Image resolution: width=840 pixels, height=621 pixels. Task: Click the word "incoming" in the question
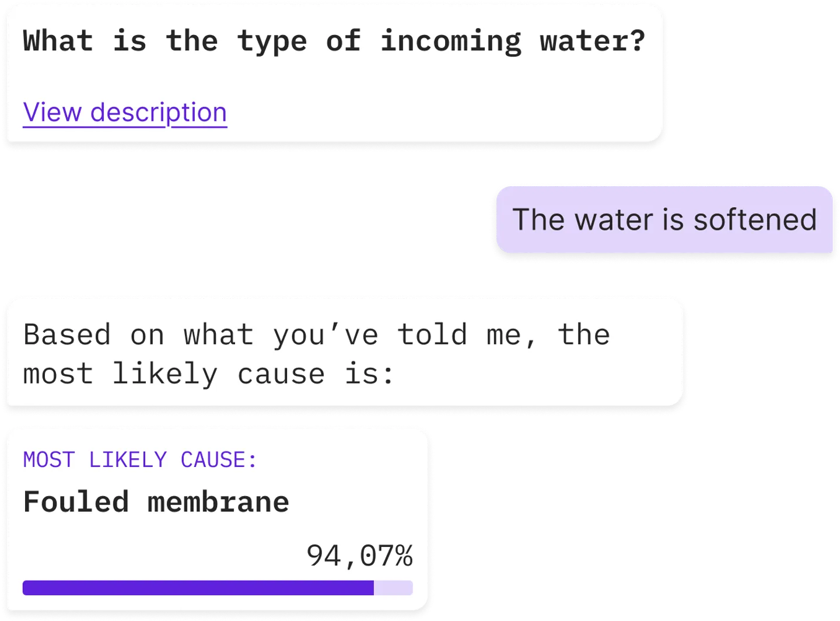click(x=450, y=41)
